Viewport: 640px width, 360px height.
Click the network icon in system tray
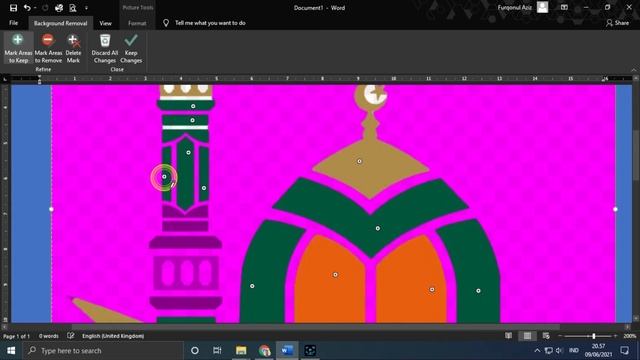coord(549,351)
